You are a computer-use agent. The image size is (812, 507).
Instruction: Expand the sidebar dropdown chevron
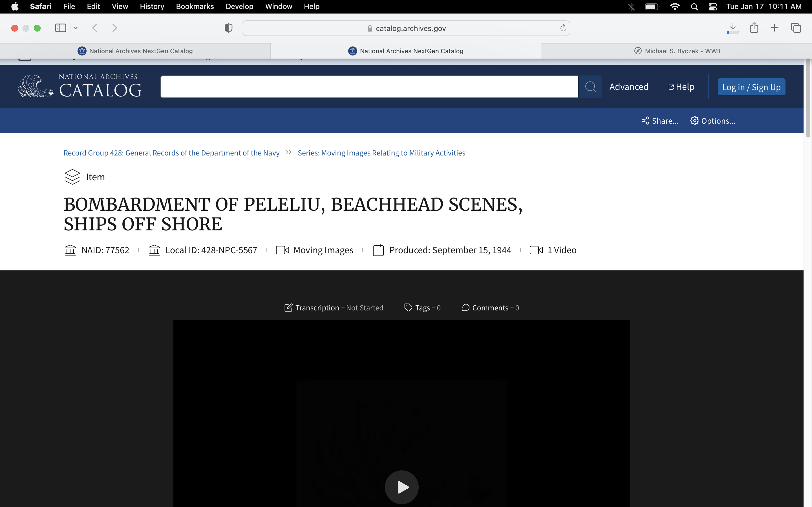coord(76,28)
